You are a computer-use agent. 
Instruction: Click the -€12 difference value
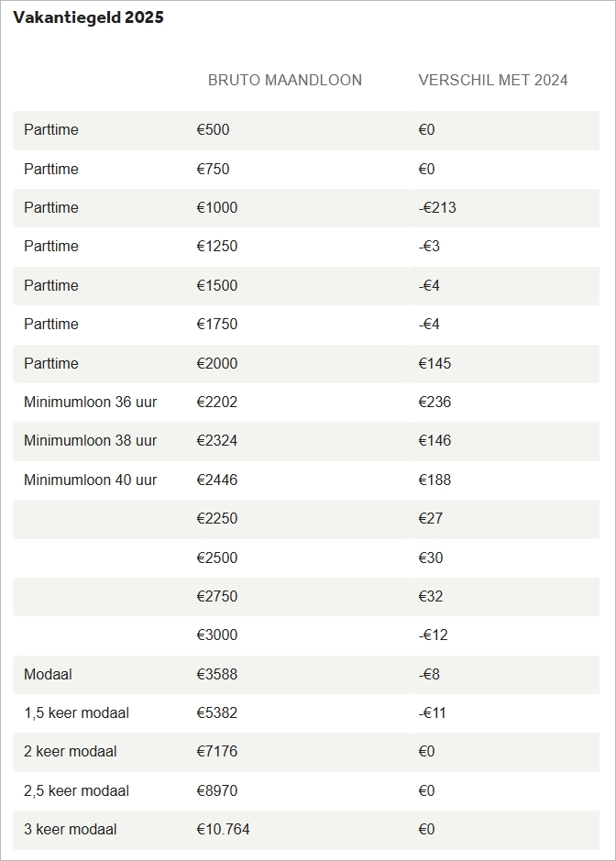click(x=433, y=635)
